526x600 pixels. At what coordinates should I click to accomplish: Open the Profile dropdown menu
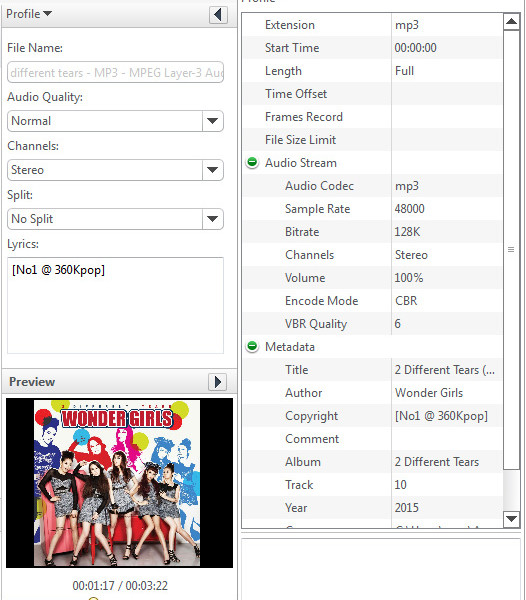[29, 14]
